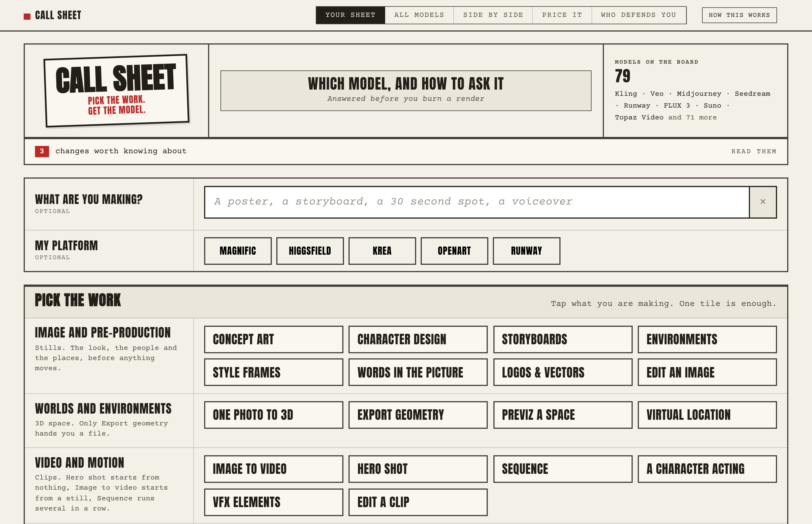Click the red 3 changes badge

pyautogui.click(x=42, y=151)
